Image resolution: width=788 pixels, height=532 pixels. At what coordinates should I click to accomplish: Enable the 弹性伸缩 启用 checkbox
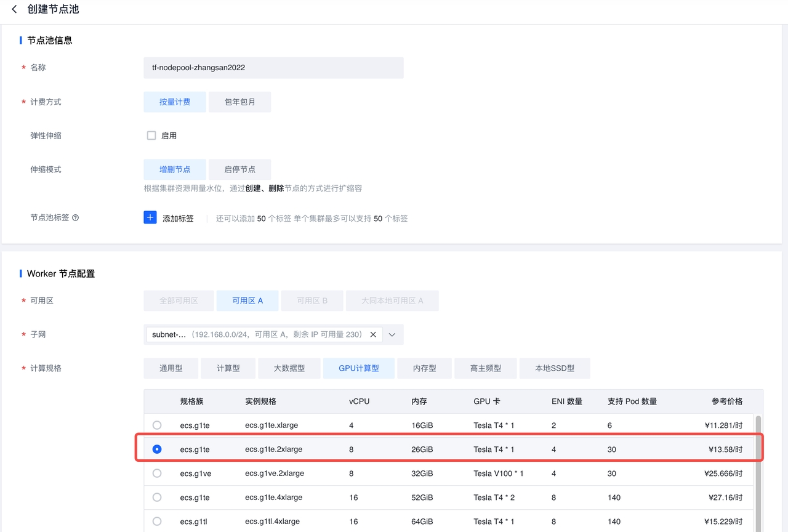151,135
